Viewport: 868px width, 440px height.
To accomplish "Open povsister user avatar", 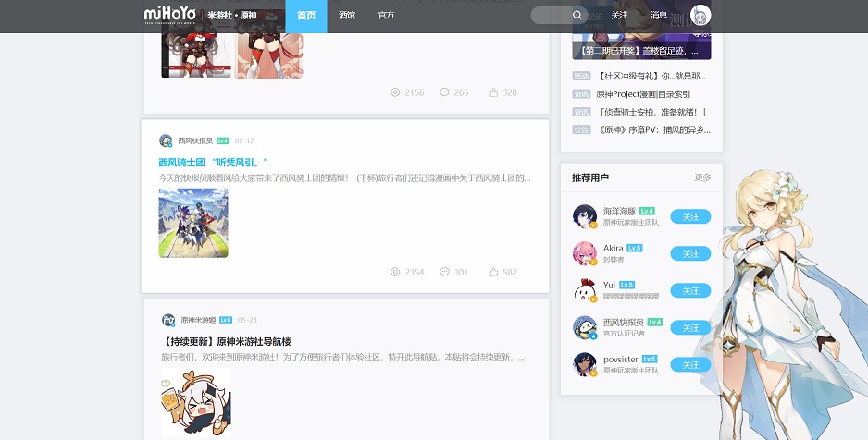I will click(585, 364).
